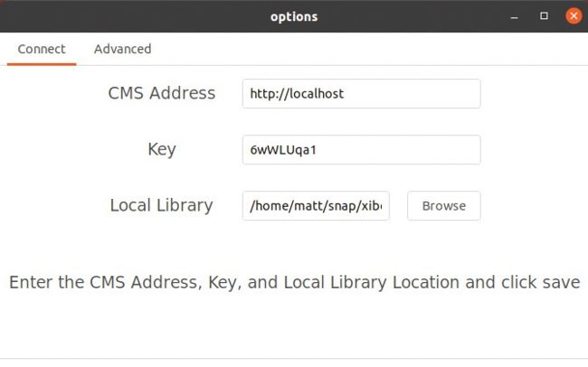Focus the Key text field
The width and height of the screenshot is (588, 367).
tap(361, 150)
